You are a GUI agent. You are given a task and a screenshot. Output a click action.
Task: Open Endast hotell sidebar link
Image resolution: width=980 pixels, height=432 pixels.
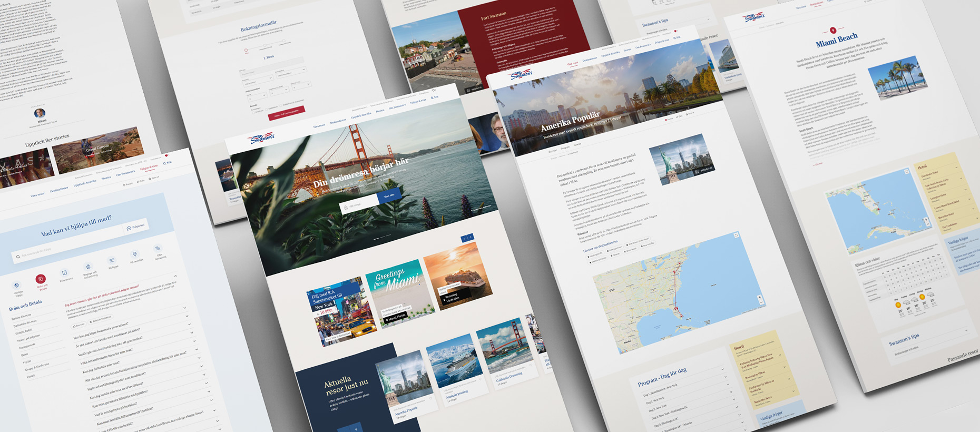pos(24,331)
